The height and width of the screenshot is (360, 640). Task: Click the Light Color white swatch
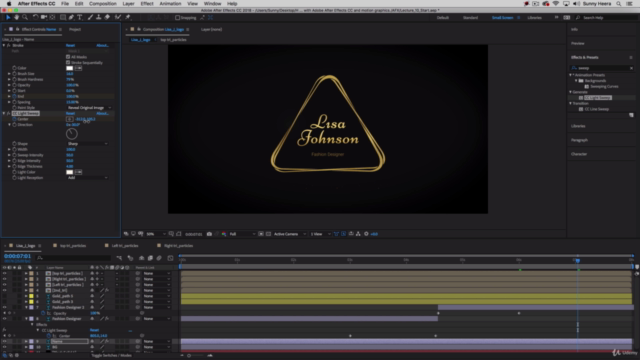click(69, 172)
